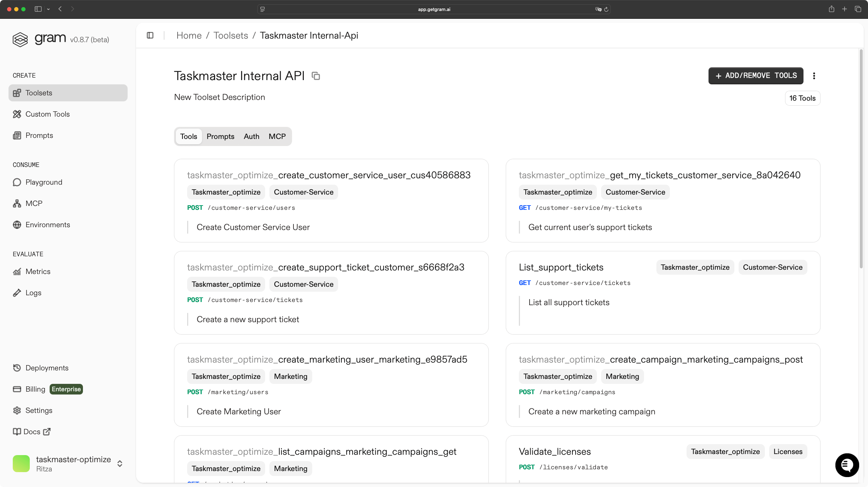Open the Docs external link
This screenshot has width=868, height=487.
pos(31,431)
